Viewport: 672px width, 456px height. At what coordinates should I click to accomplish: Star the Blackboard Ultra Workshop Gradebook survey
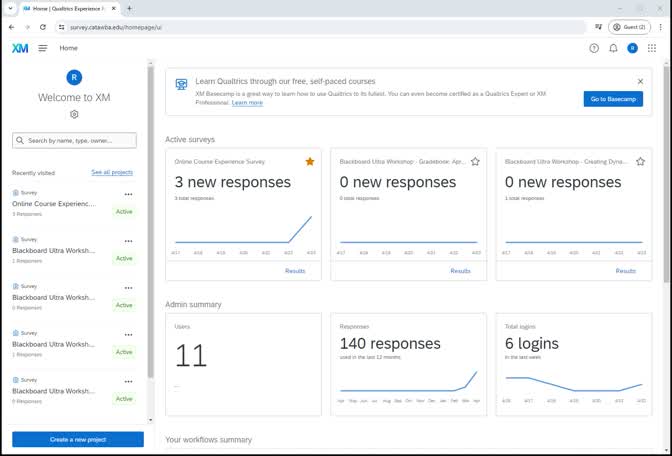coord(475,161)
